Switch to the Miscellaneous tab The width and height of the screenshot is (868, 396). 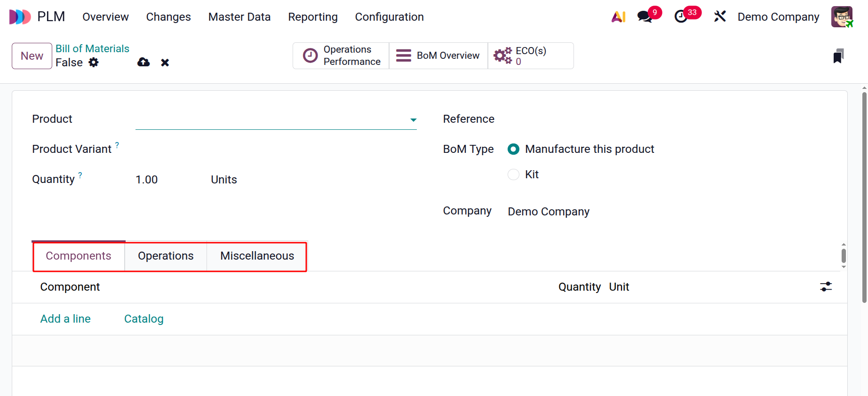coord(257,256)
